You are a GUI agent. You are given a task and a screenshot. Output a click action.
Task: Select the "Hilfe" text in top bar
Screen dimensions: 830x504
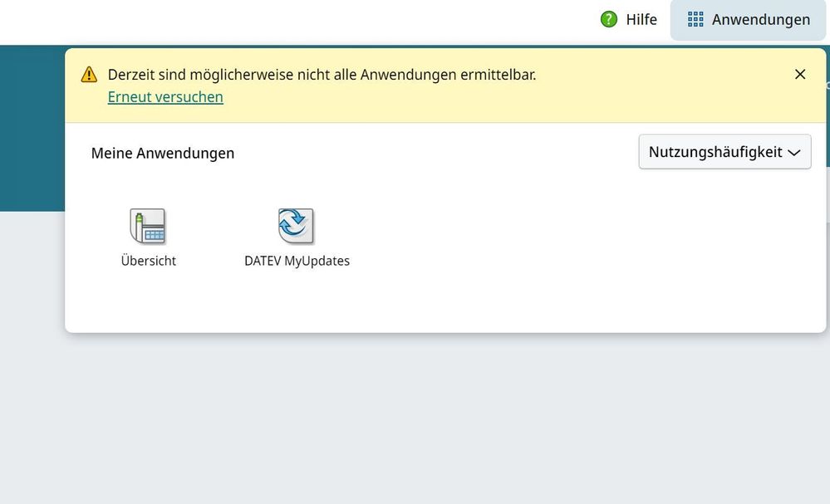641,19
